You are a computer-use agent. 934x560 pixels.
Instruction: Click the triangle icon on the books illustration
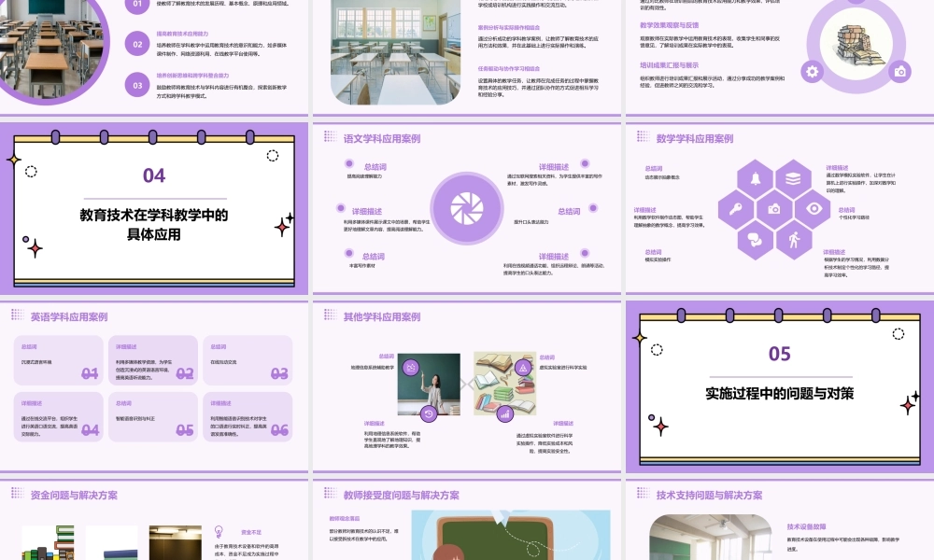click(x=523, y=368)
